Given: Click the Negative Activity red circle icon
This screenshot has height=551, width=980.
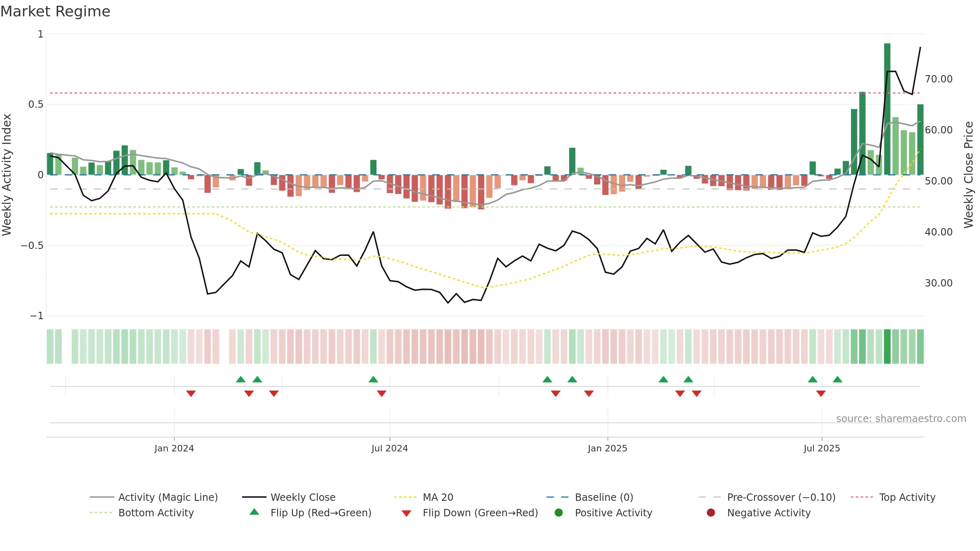Looking at the screenshot, I should click(711, 512).
